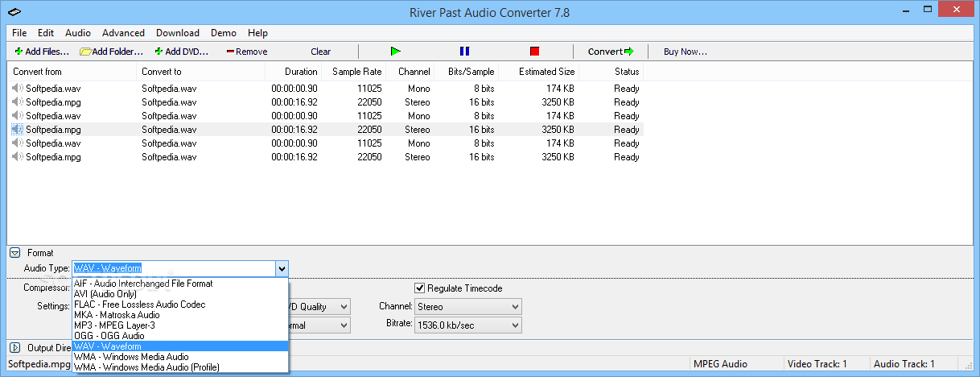The height and width of the screenshot is (377, 980).
Task: Sort by Channel column header
Action: pos(410,72)
